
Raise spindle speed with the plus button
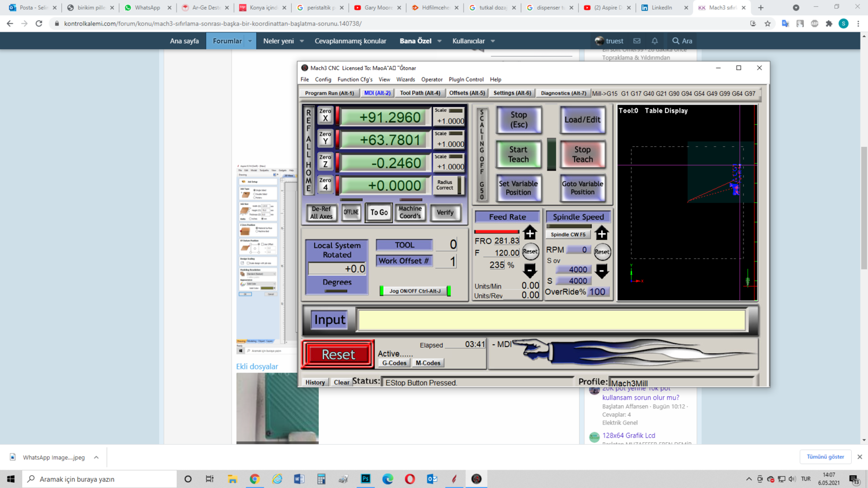602,234
